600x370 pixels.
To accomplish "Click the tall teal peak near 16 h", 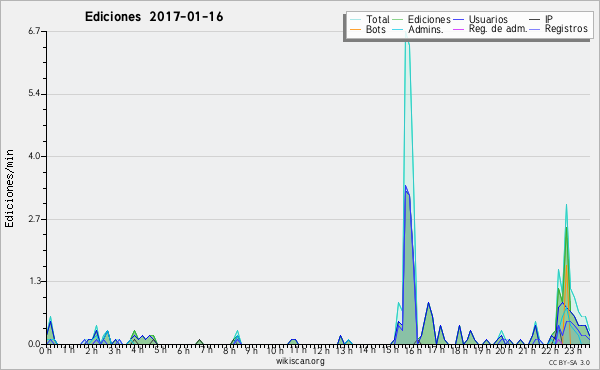I will [x=407, y=115].
